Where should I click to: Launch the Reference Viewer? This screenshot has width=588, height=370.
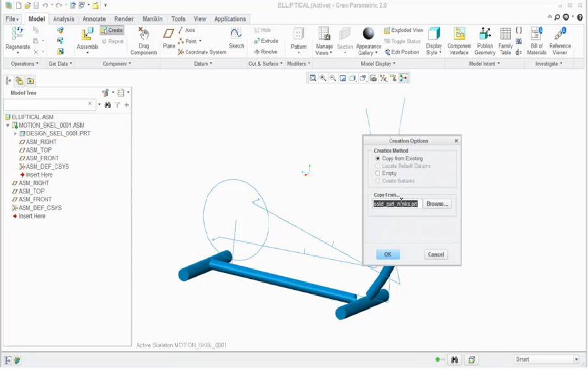[x=560, y=41]
